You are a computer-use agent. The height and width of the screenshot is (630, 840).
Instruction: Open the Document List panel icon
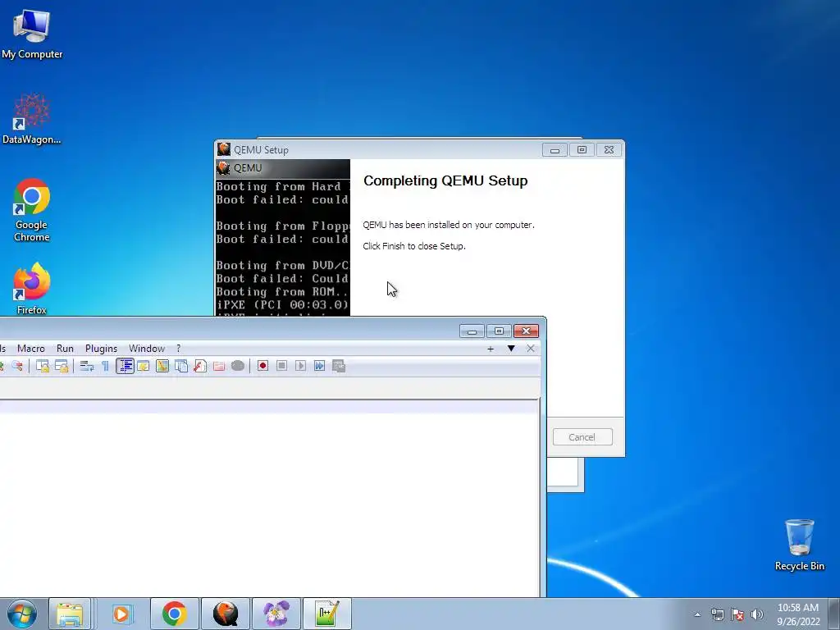coord(181,366)
